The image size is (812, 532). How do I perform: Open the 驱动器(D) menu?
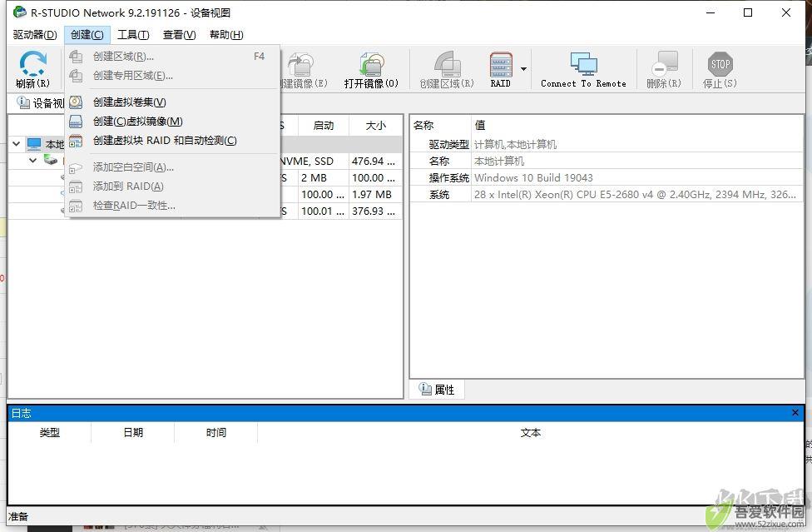point(35,35)
